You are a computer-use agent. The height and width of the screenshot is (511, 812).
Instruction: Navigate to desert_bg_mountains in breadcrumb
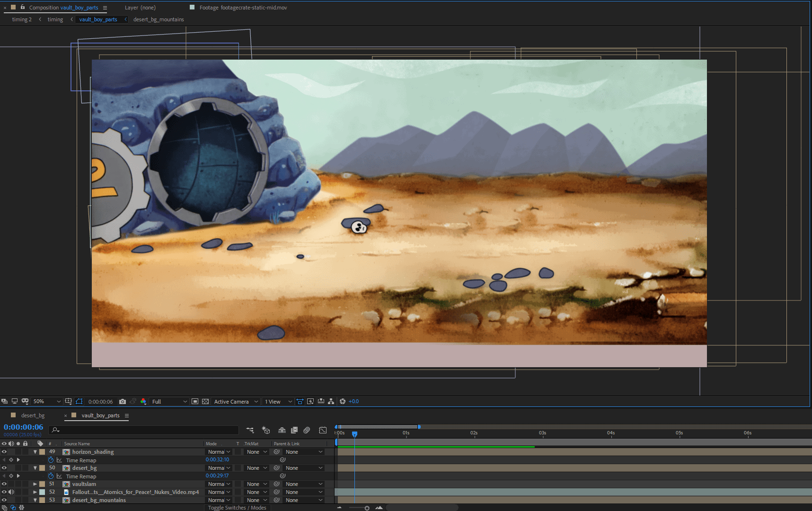point(159,19)
